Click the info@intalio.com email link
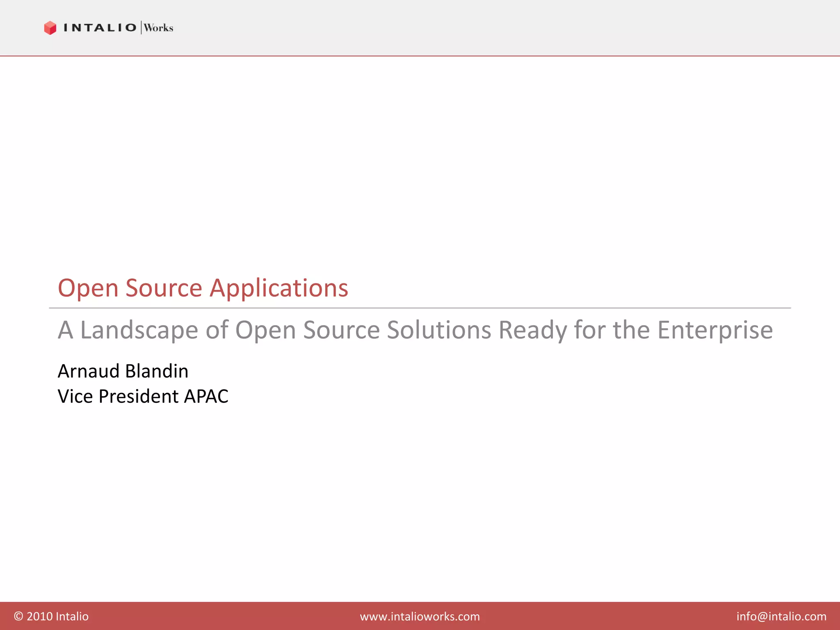This screenshot has width=840, height=630. [x=781, y=616]
